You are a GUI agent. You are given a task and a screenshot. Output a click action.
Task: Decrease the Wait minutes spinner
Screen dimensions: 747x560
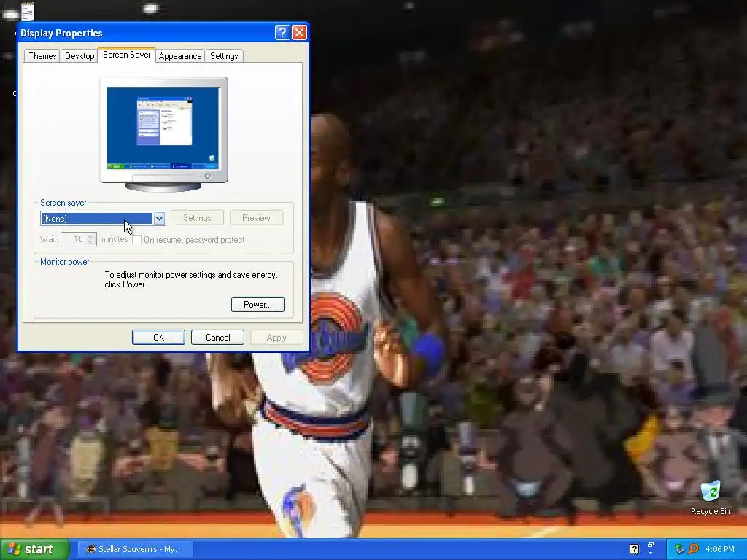click(90, 242)
